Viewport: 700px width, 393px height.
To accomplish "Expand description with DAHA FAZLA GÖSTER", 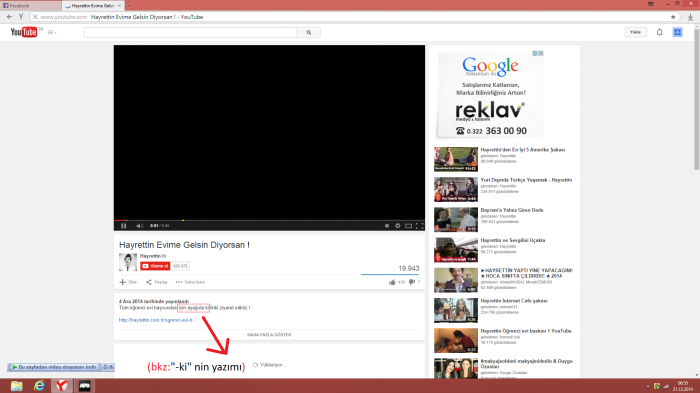I will [x=269, y=334].
